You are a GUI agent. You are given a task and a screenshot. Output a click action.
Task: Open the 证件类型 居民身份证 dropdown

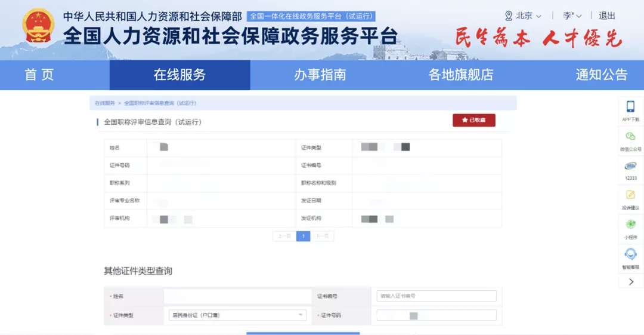pos(237,315)
